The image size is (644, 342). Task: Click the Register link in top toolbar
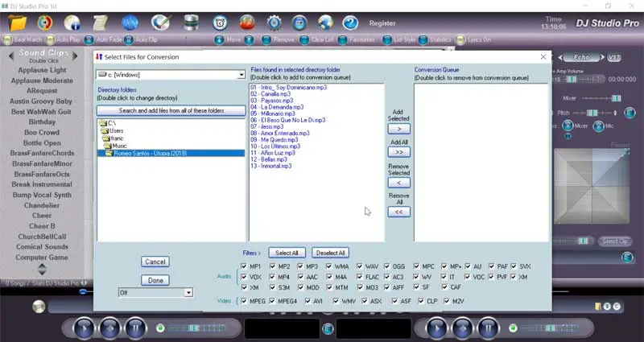[382, 23]
